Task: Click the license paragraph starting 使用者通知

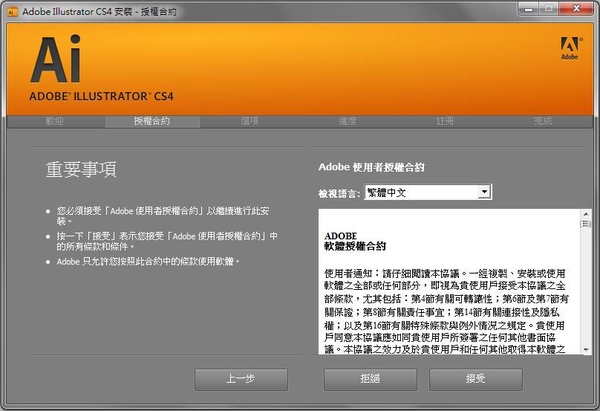Action: pos(446,311)
